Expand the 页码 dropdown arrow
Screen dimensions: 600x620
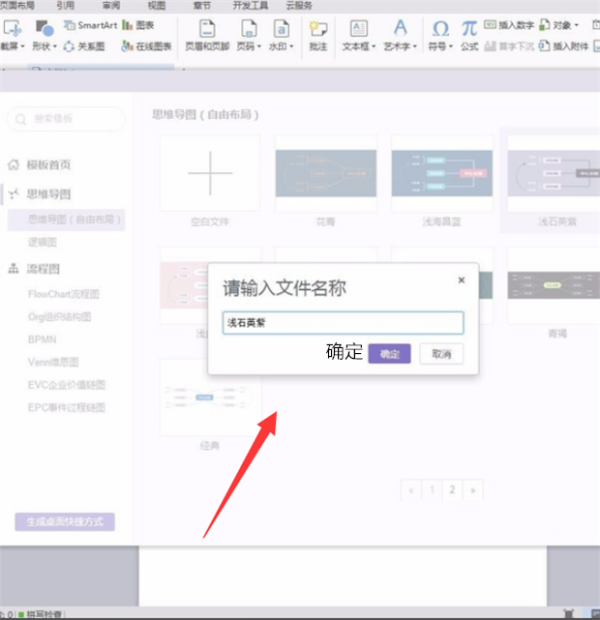click(x=259, y=46)
